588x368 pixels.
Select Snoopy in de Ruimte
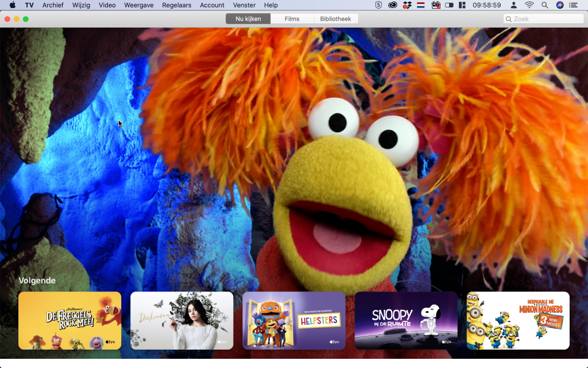[406, 320]
